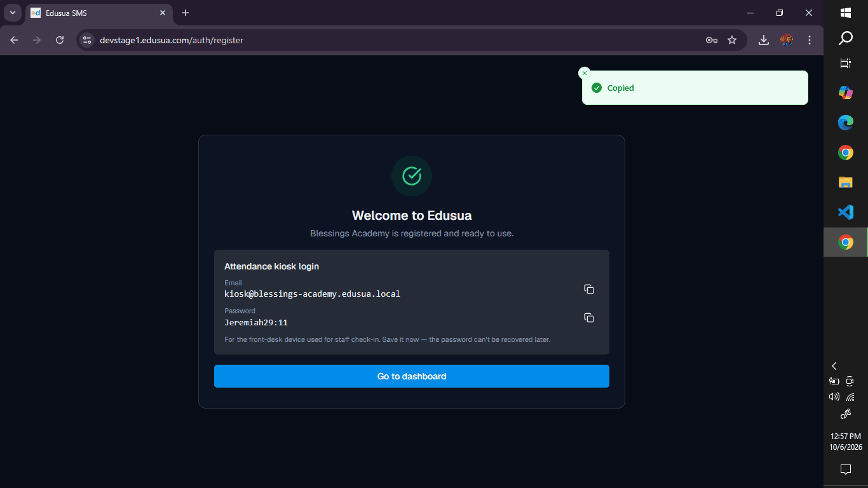This screenshot has height=488, width=868.
Task: Open Chrome downloads
Action: point(764,40)
